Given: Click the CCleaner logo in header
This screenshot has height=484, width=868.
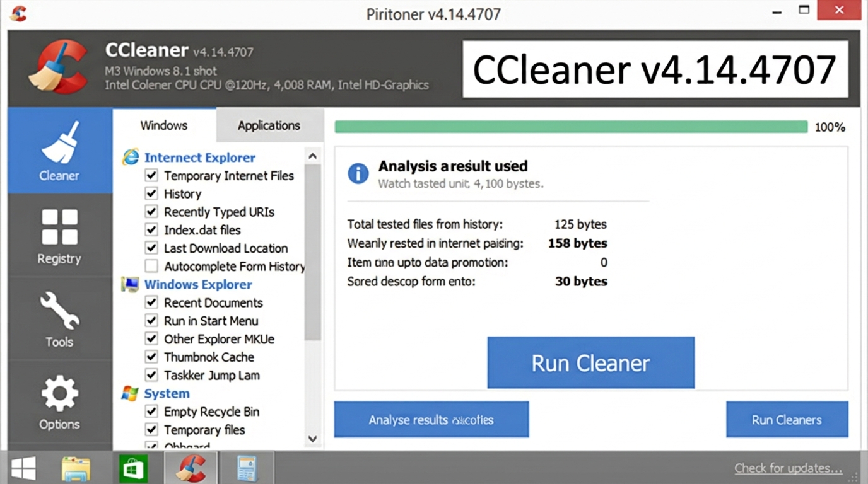Looking at the screenshot, I should click(57, 67).
